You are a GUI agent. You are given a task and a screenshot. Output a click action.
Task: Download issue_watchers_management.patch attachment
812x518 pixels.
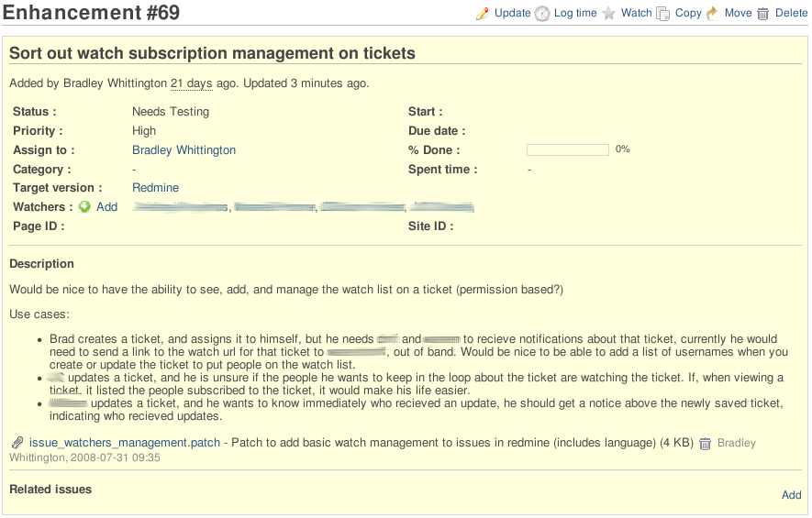tap(125, 443)
